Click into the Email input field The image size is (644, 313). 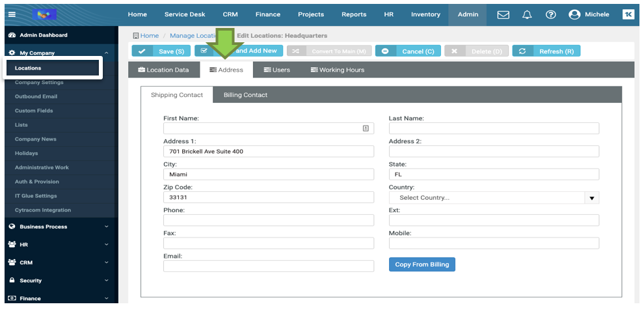pos(268,266)
